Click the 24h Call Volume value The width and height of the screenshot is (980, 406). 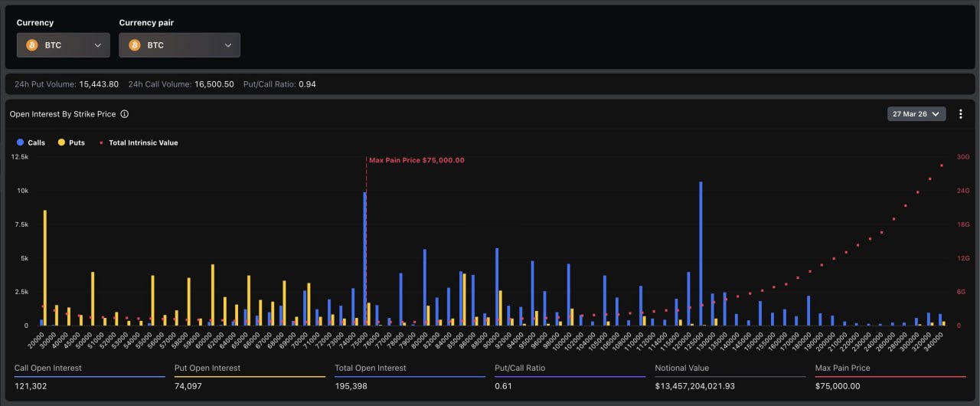click(x=214, y=83)
